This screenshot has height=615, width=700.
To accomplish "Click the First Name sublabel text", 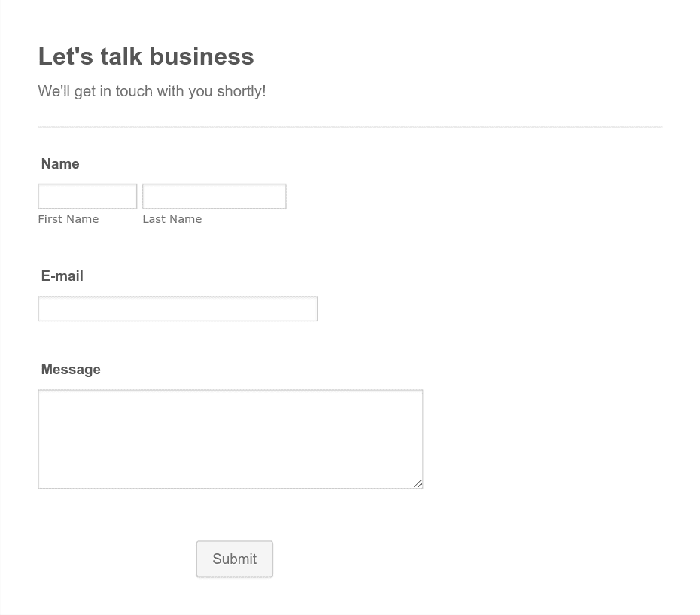I will (x=68, y=219).
